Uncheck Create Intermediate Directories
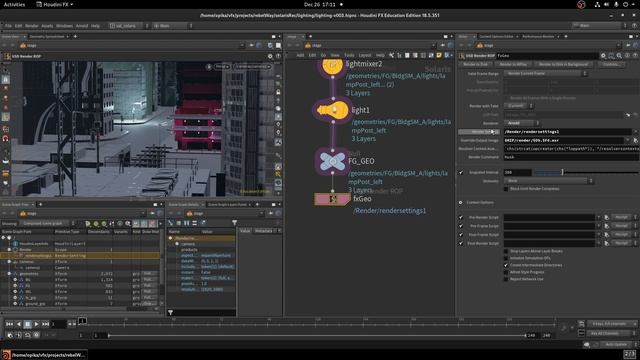 click(506, 265)
